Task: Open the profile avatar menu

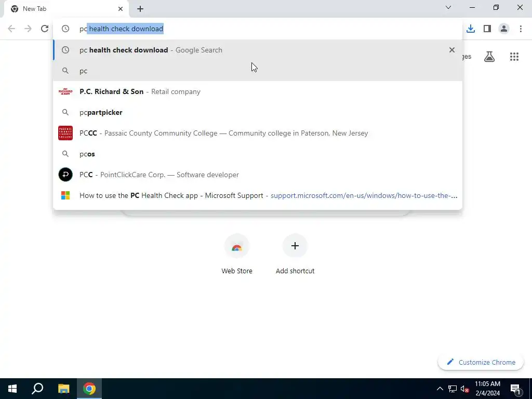Action: pyautogui.click(x=504, y=29)
